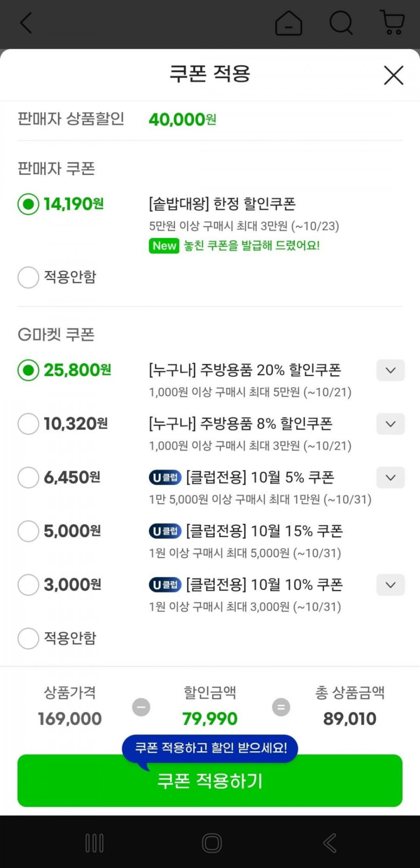Select the 6,450원 club 5% coupon
Screen dimensions: 420x868
pos(28,478)
